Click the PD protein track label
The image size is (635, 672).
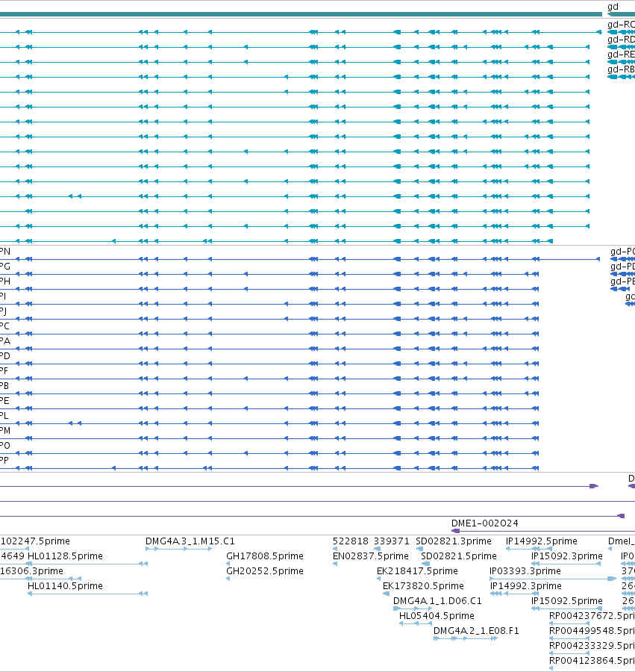pyautogui.click(x=5, y=356)
